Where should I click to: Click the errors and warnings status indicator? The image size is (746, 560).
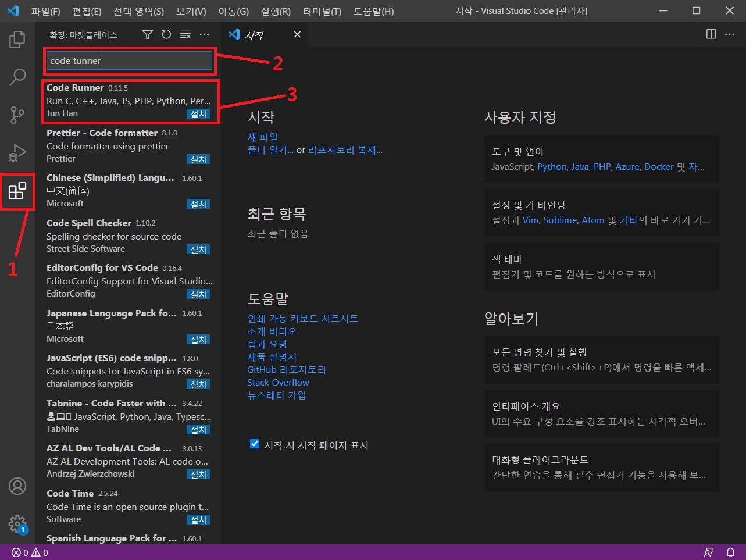(30, 552)
